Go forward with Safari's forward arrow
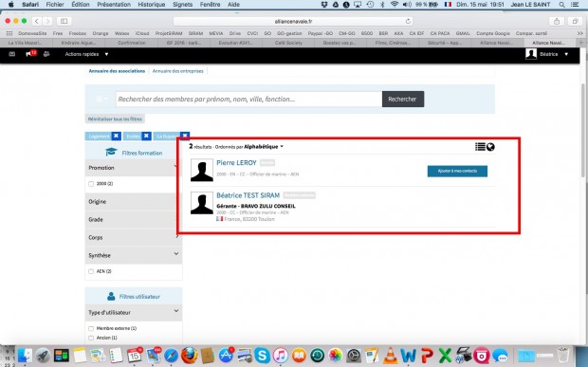Image resolution: width=588 pixels, height=367 pixels. (x=47, y=22)
